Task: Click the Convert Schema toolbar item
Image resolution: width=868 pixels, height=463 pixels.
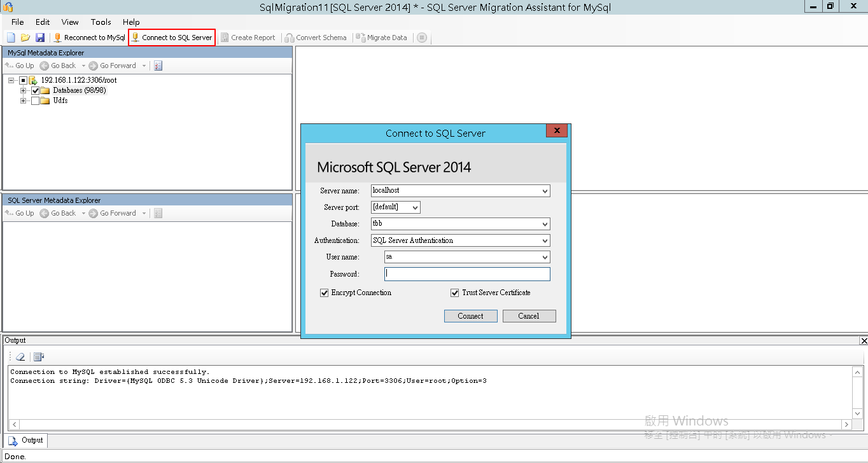Action: [316, 38]
